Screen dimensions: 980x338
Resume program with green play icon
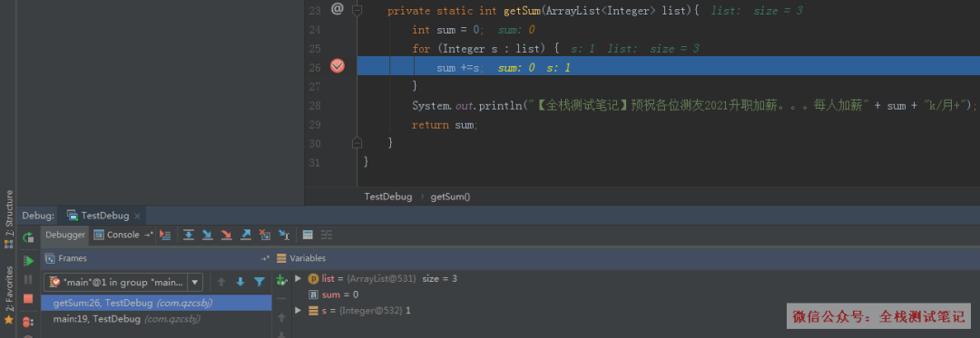pos(28,261)
